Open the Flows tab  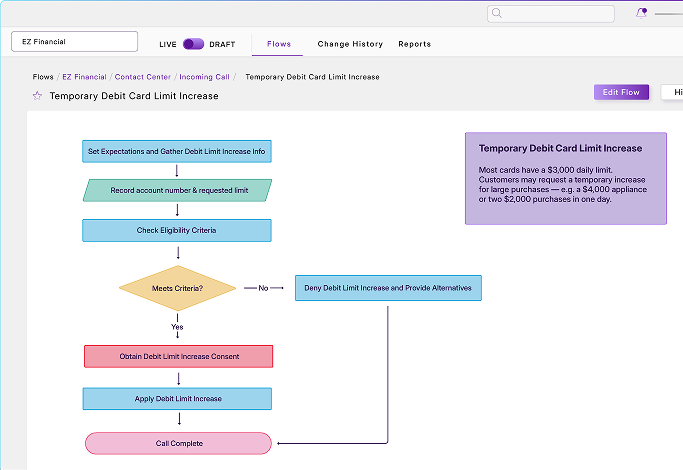pyautogui.click(x=279, y=44)
